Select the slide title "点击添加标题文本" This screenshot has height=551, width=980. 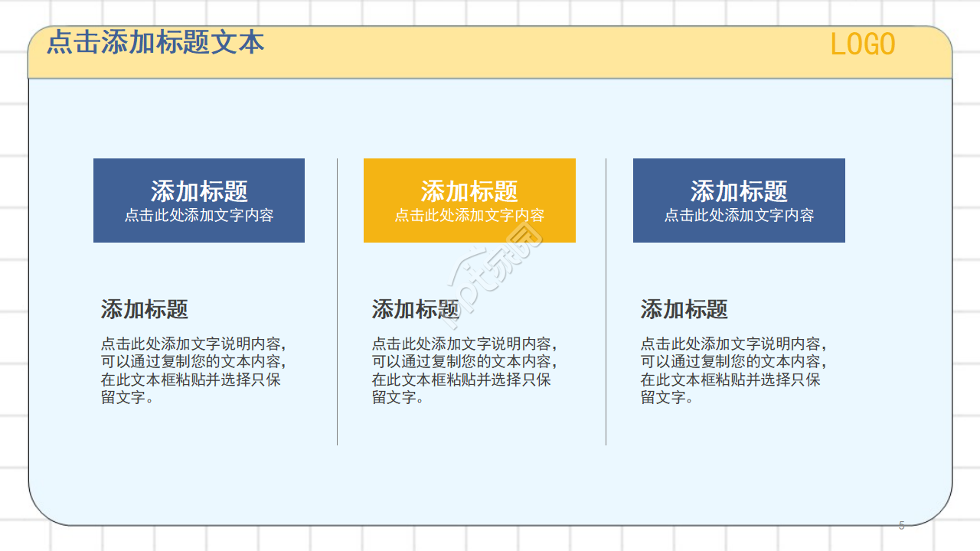pyautogui.click(x=155, y=42)
